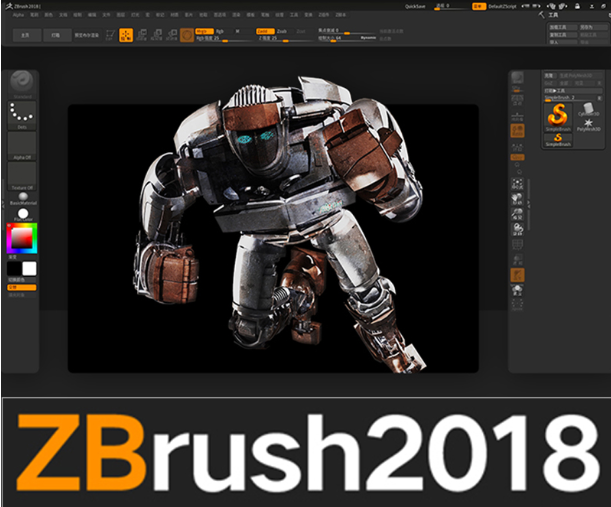Click the PolyF grid icon on right shelf
The image size is (611, 507).
pyautogui.click(x=517, y=244)
